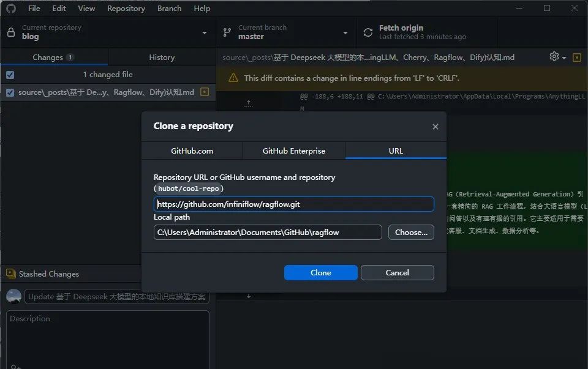The height and width of the screenshot is (369, 588).
Task: Click the Fetch origin sync arrows icon
Action: [368, 32]
